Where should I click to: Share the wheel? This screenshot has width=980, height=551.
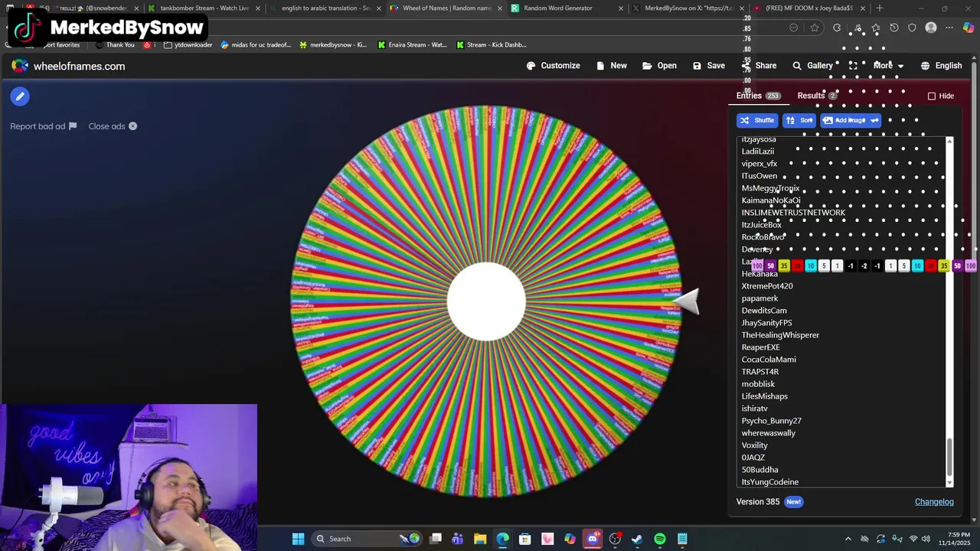pyautogui.click(x=759, y=66)
